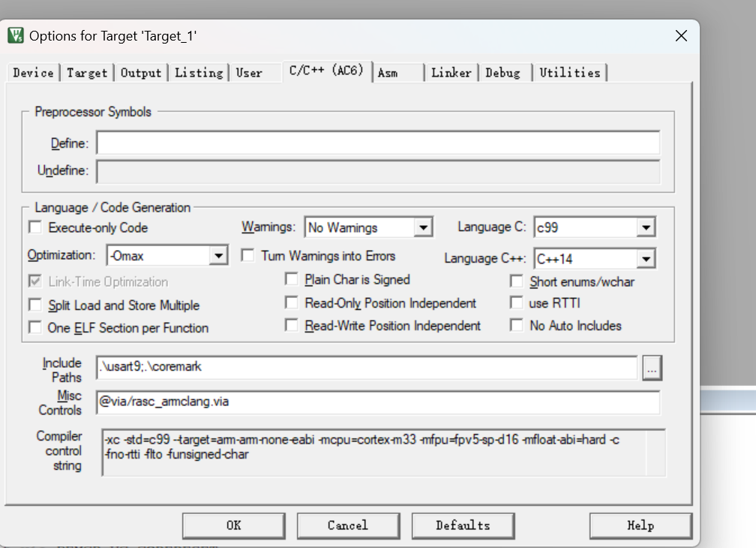The height and width of the screenshot is (548, 756).
Task: Open the User tab
Action: pyautogui.click(x=249, y=73)
